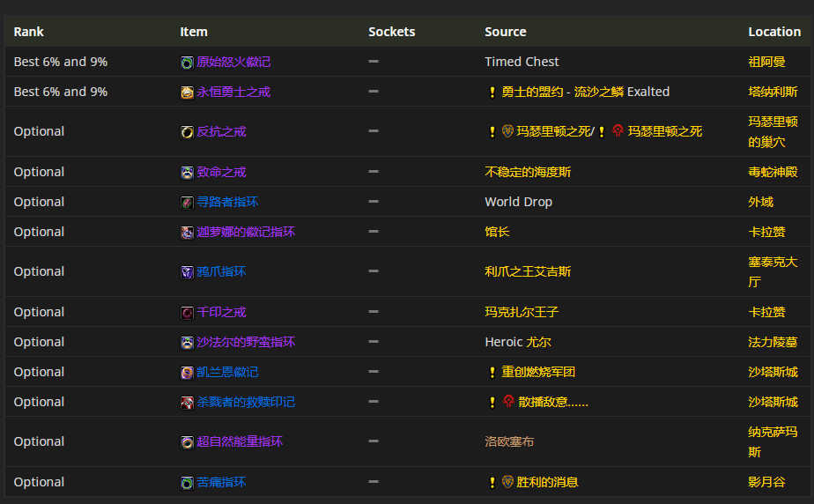Click the ring icon beside 反抗之戒
The width and height of the screenshot is (814, 504).
[187, 132]
